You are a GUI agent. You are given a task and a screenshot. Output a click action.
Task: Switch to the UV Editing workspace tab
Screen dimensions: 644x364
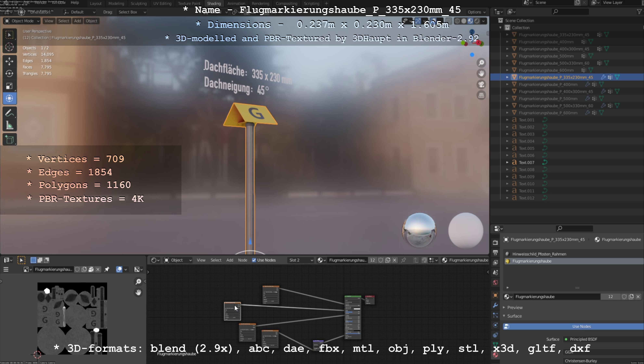click(162, 4)
